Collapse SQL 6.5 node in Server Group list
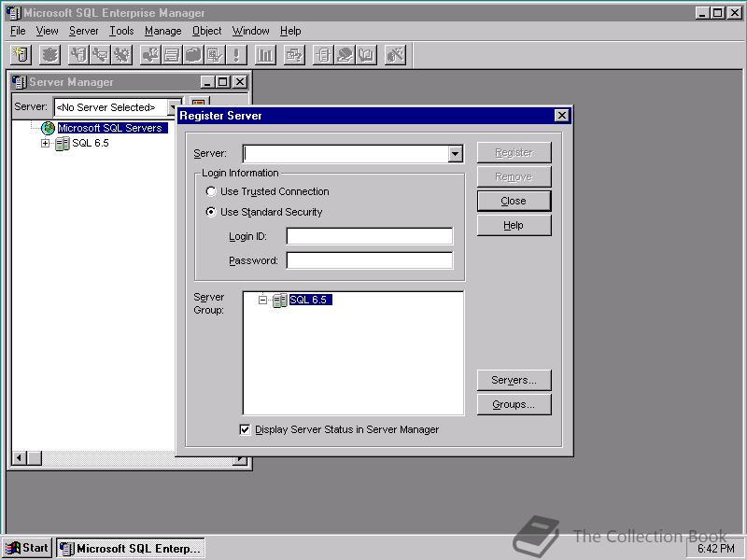Screen dimensions: 747x560 pos(262,300)
